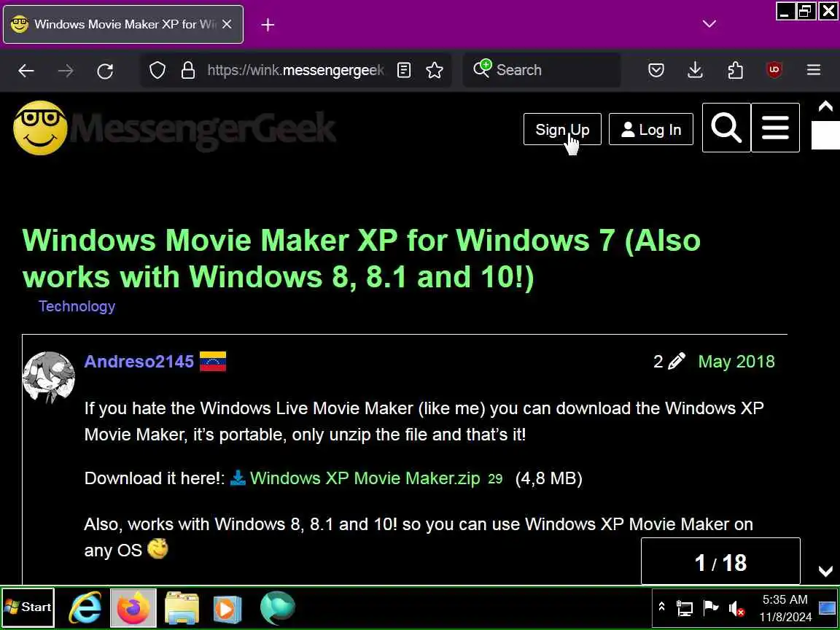Open the uBlock Origin extension icon

coord(774,70)
